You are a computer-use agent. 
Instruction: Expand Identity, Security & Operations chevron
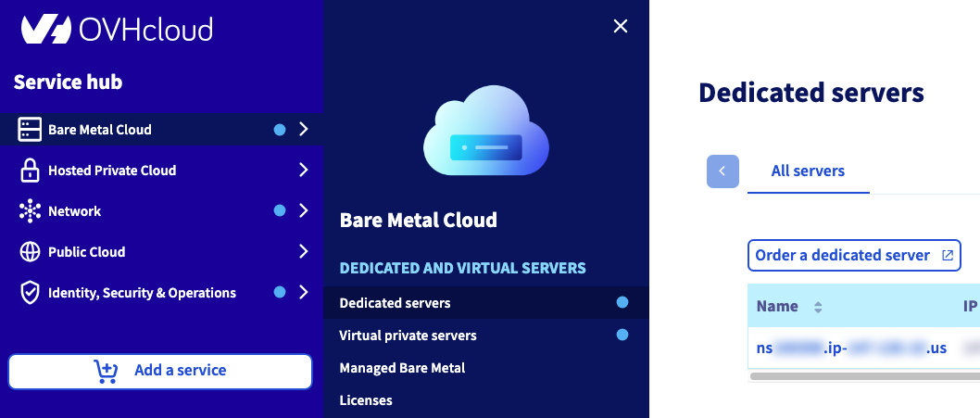[303, 292]
